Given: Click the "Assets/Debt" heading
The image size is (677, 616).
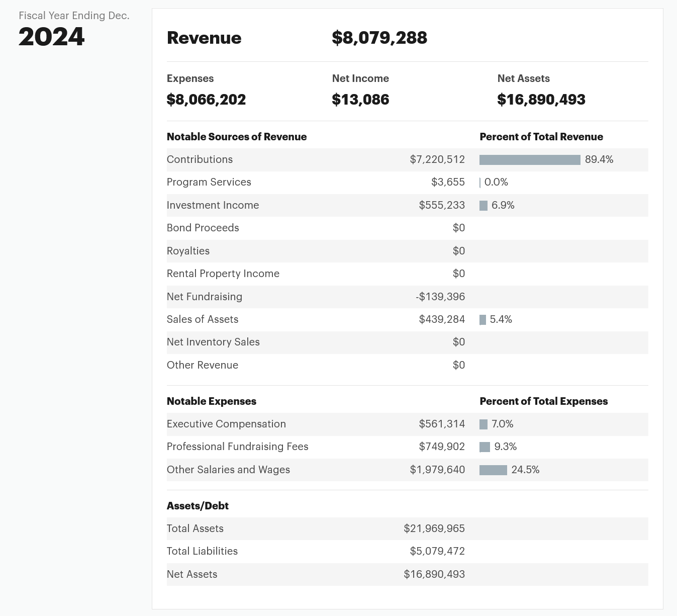Looking at the screenshot, I should pyautogui.click(x=198, y=506).
